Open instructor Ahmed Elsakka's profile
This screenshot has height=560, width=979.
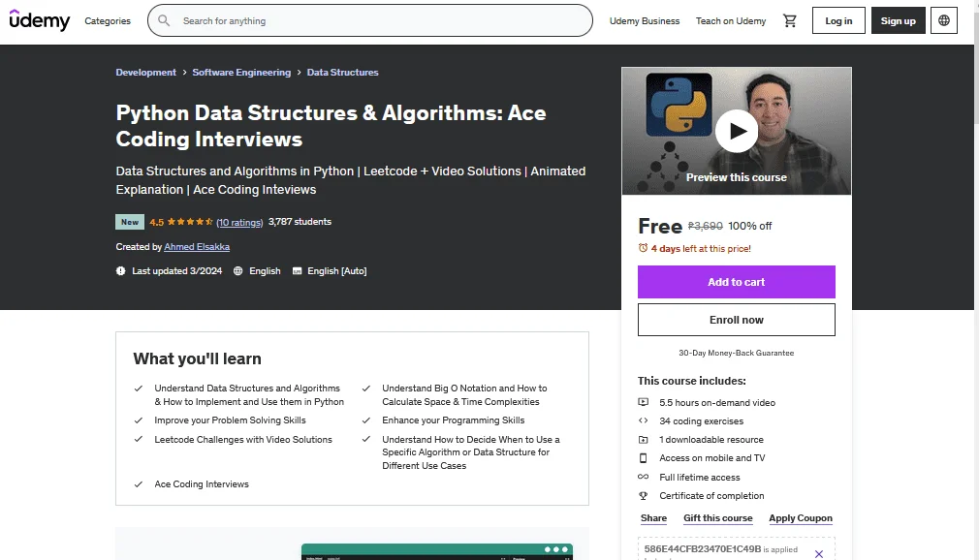click(197, 247)
